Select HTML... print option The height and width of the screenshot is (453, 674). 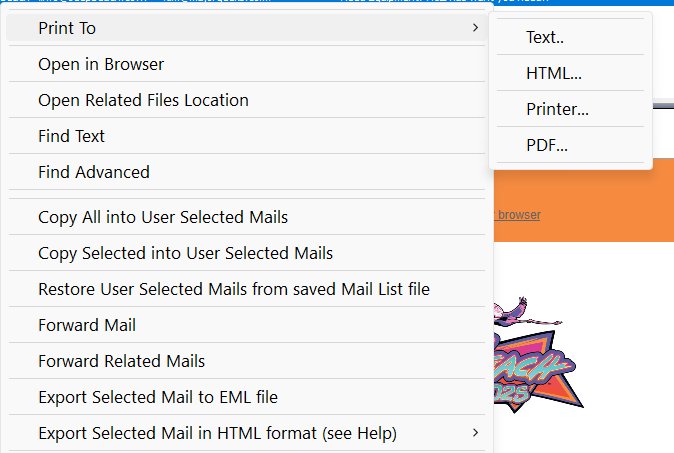[554, 73]
